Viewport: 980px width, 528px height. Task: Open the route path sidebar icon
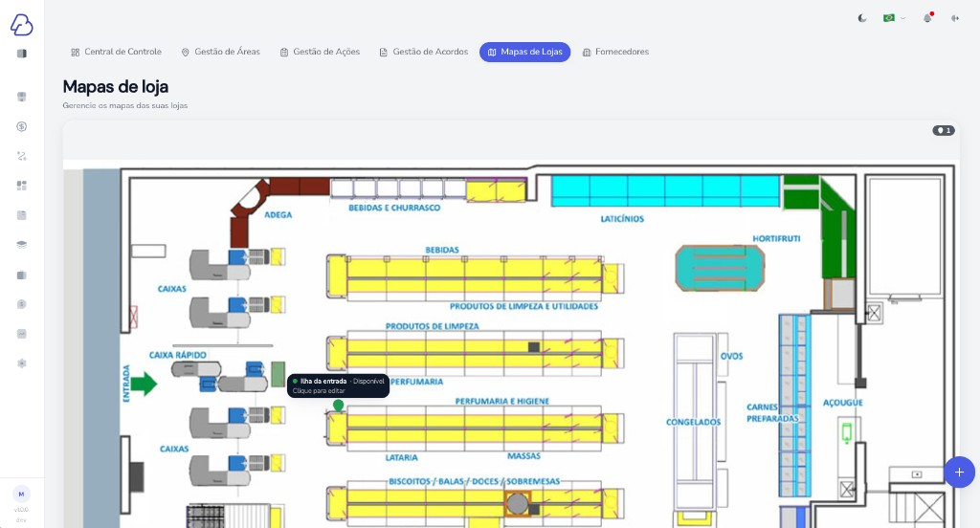click(22, 156)
